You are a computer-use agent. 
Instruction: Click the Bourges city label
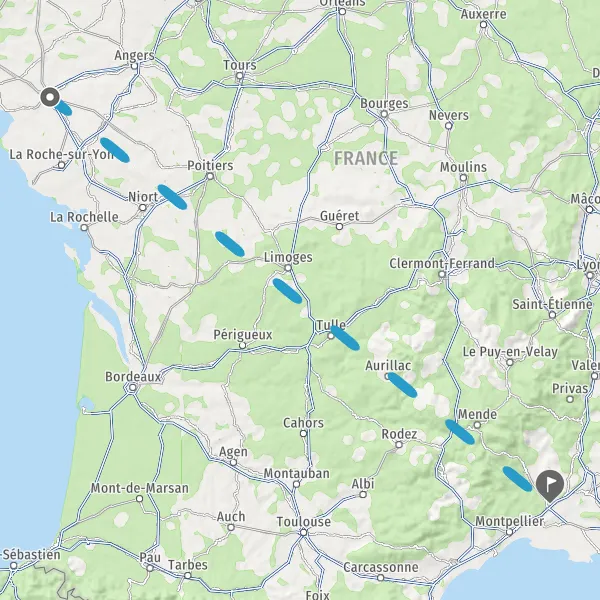(384, 103)
